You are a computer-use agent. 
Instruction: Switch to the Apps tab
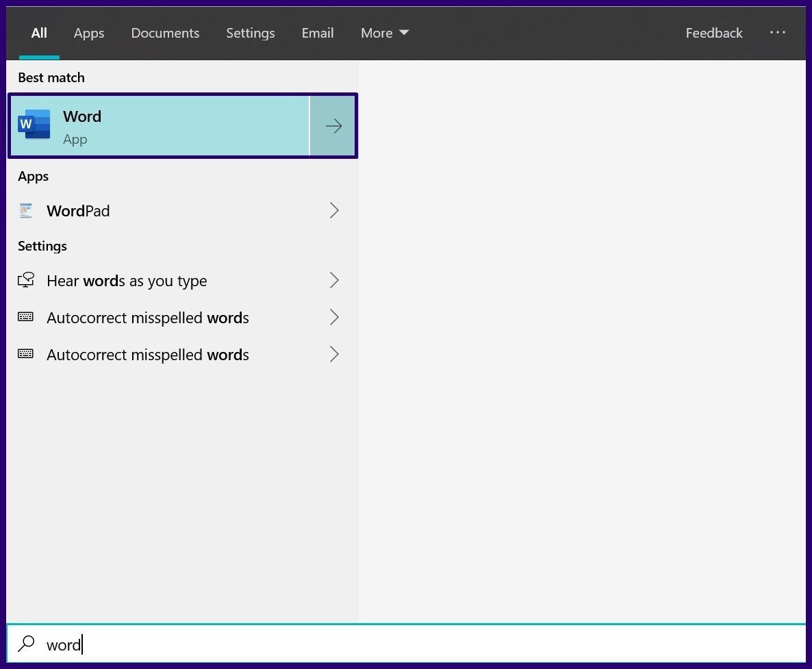(88, 32)
